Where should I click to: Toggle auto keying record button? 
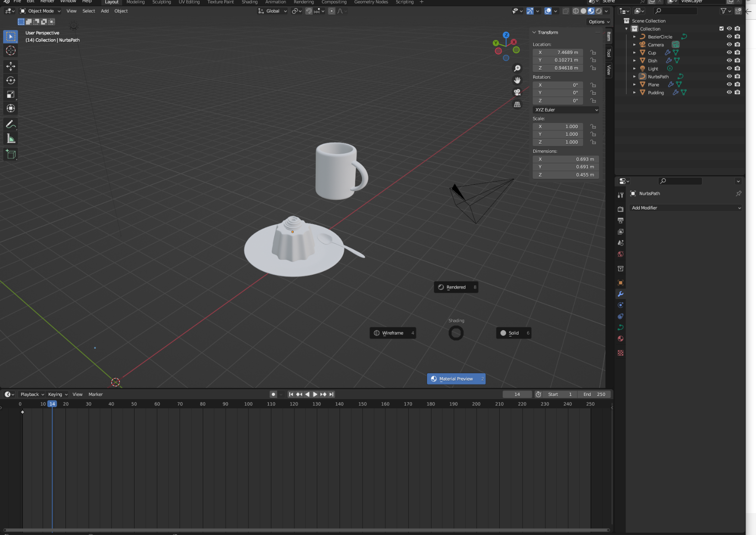(x=273, y=394)
